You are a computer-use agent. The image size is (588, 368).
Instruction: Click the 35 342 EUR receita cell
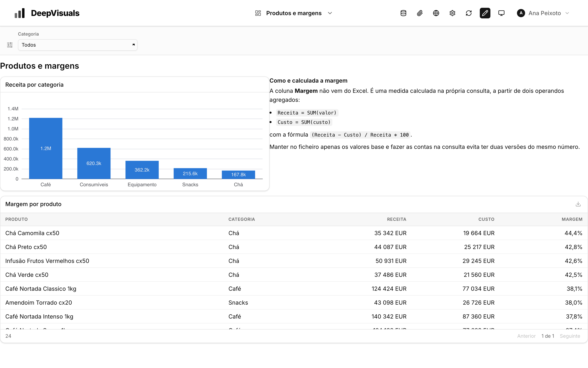[390, 233]
